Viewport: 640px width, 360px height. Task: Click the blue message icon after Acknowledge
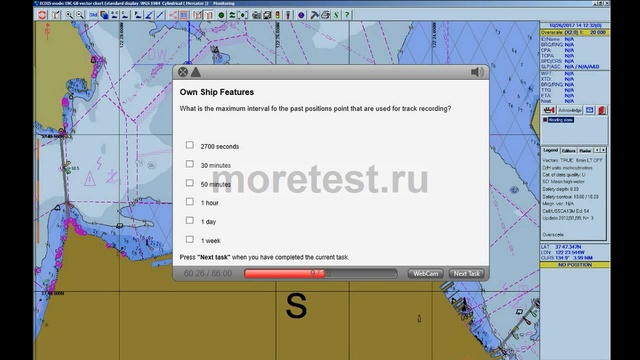point(590,110)
